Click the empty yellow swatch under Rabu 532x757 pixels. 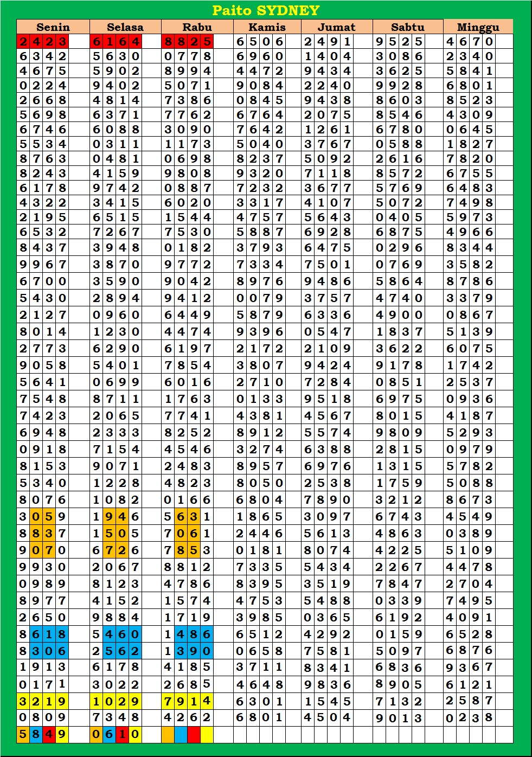tap(207, 735)
